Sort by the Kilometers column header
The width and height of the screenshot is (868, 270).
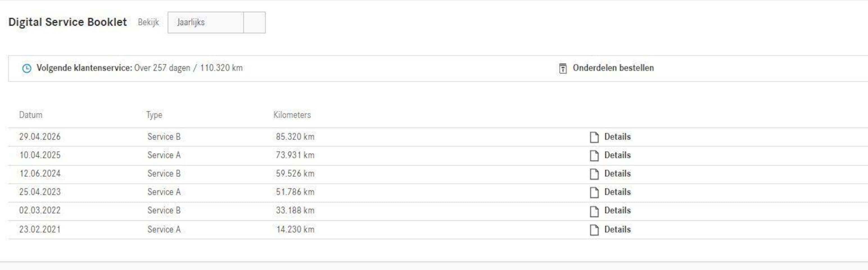pos(292,115)
